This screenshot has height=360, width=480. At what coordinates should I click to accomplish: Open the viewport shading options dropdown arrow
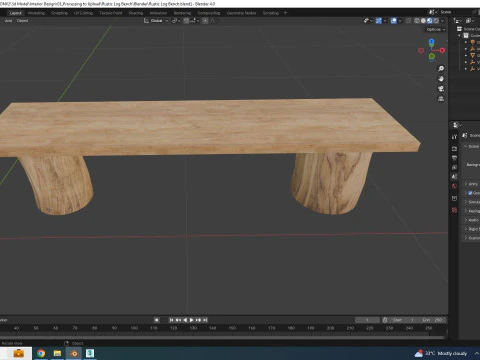pyautogui.click(x=443, y=21)
